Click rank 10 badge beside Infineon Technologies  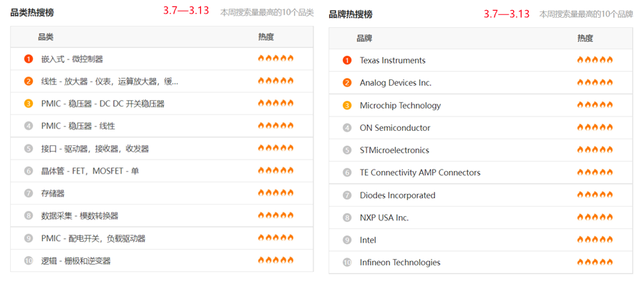click(347, 263)
